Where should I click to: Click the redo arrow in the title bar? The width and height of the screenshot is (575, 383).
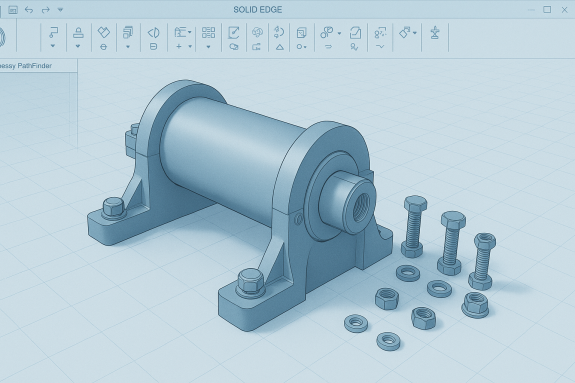pyautogui.click(x=45, y=10)
